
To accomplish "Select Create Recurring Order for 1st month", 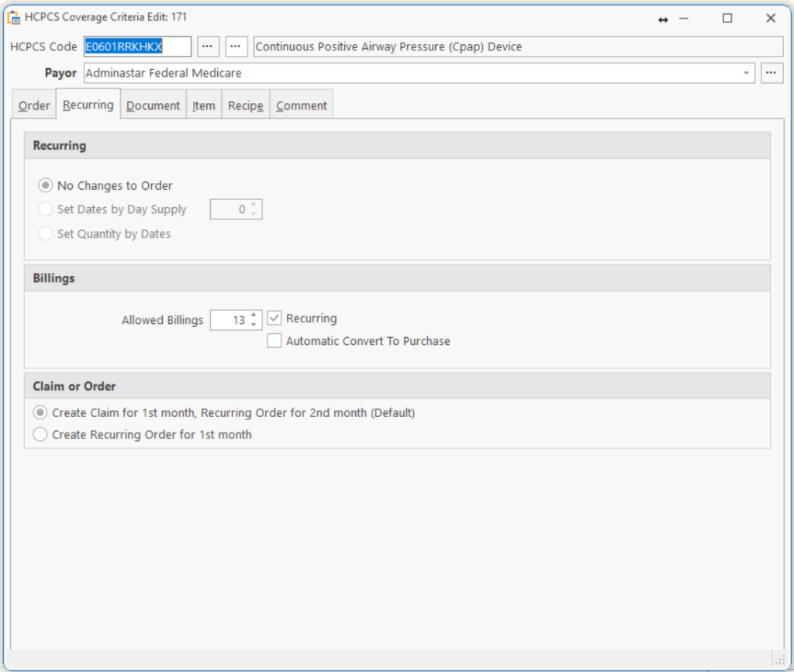I will click(x=40, y=434).
